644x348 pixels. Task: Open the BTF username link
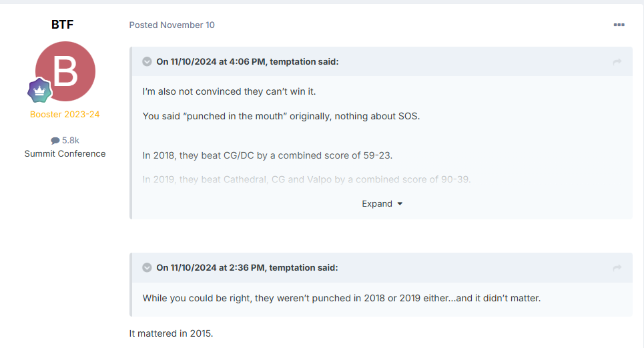point(63,25)
